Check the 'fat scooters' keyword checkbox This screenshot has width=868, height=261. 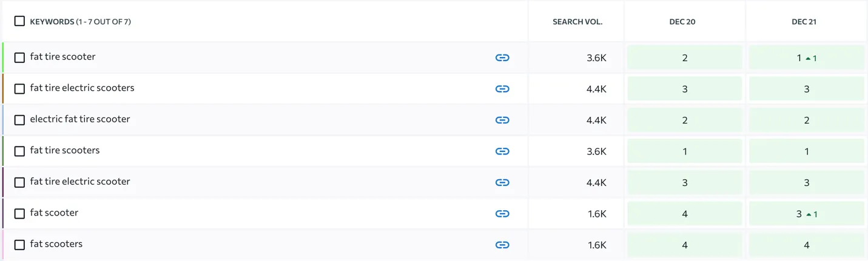[x=19, y=245]
